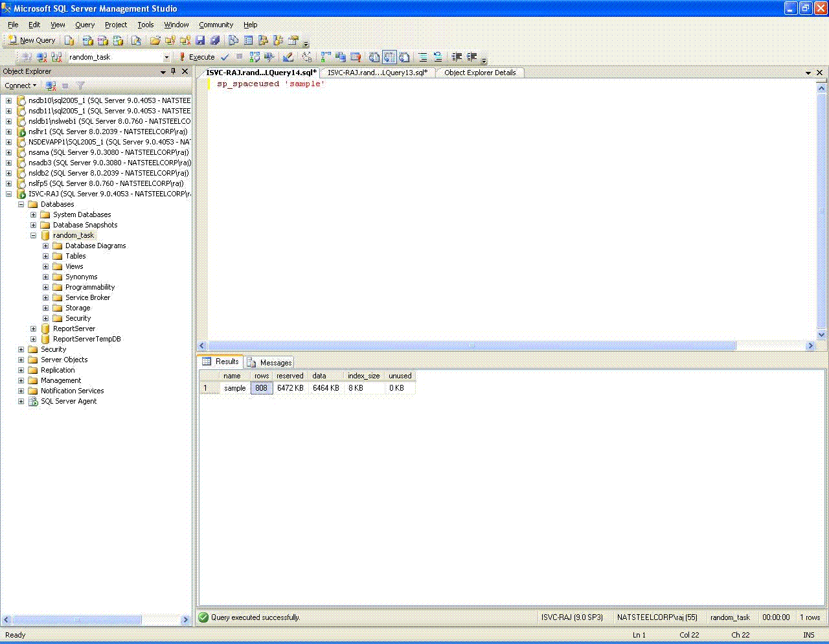The height and width of the screenshot is (644, 829).
Task: Show the Messages tab
Action: [270, 362]
